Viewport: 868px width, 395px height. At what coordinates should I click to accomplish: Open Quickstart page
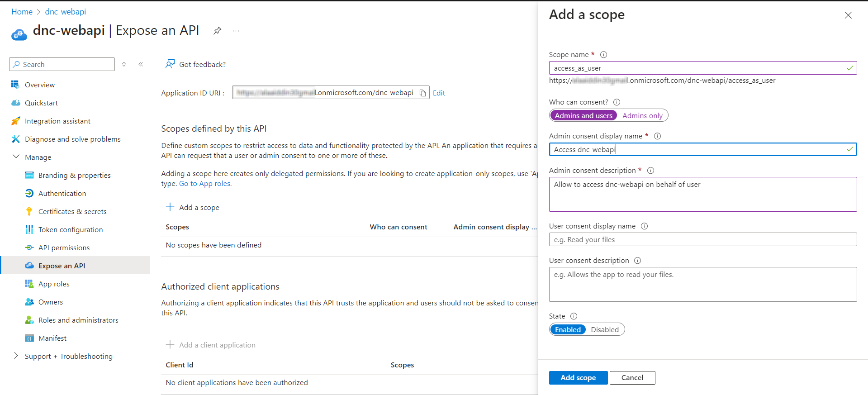pos(41,103)
